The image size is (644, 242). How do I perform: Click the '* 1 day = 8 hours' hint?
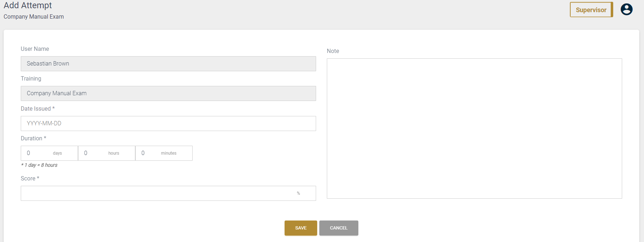click(x=39, y=165)
